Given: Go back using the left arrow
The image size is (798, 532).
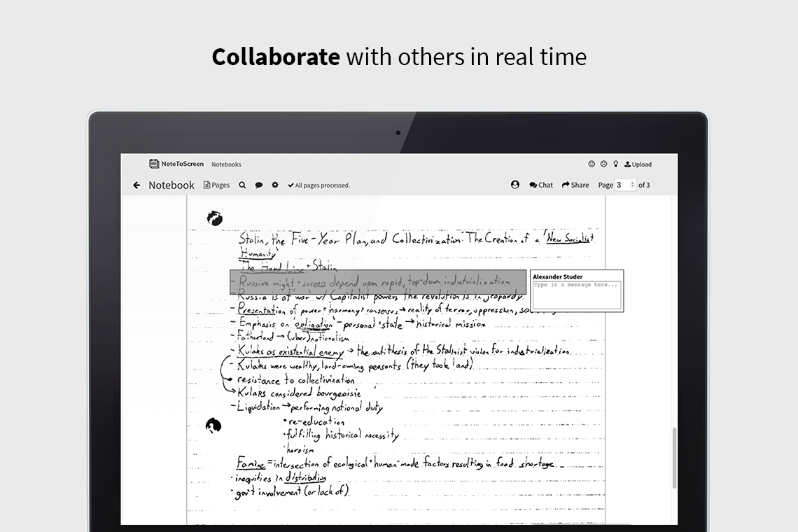Looking at the screenshot, I should pyautogui.click(x=136, y=185).
